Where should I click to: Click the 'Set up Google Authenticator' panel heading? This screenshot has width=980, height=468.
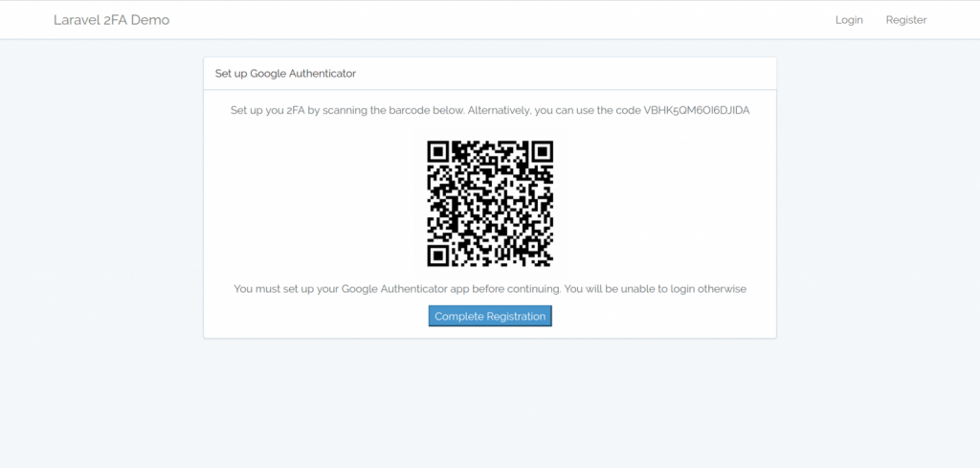[x=285, y=74]
